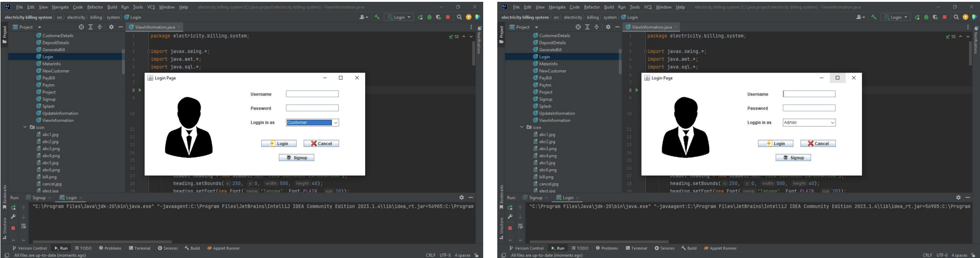Viewport: 980px width, 258px height.
Task: Hide left Project panel with minus icon
Action: pos(120,27)
